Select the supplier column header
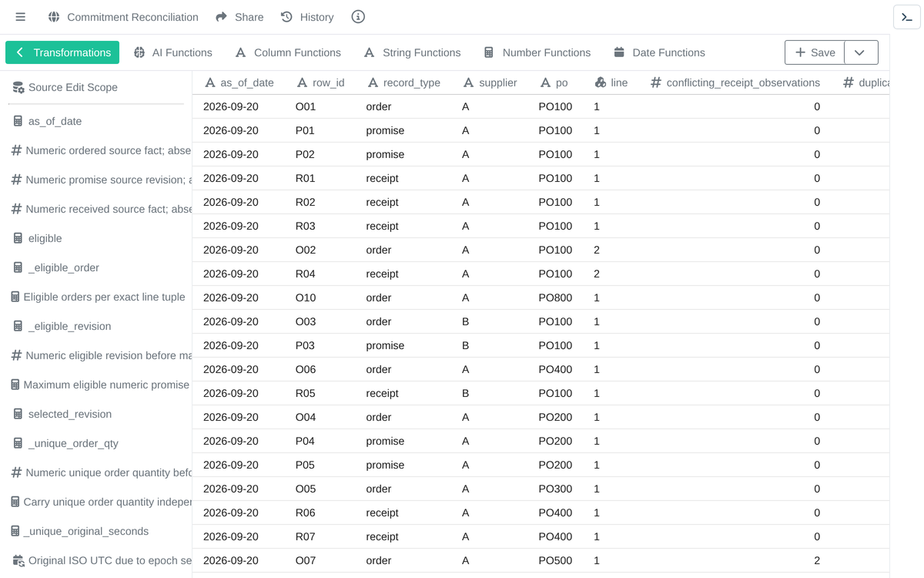The image size is (924, 578). coord(490,82)
